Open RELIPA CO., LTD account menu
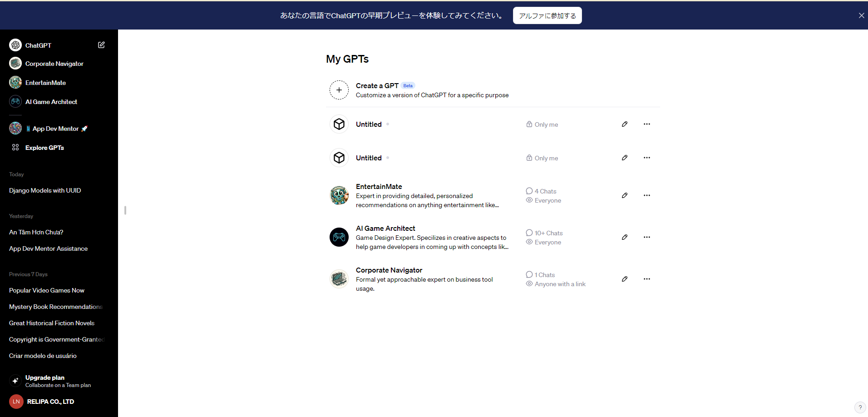 pos(50,402)
